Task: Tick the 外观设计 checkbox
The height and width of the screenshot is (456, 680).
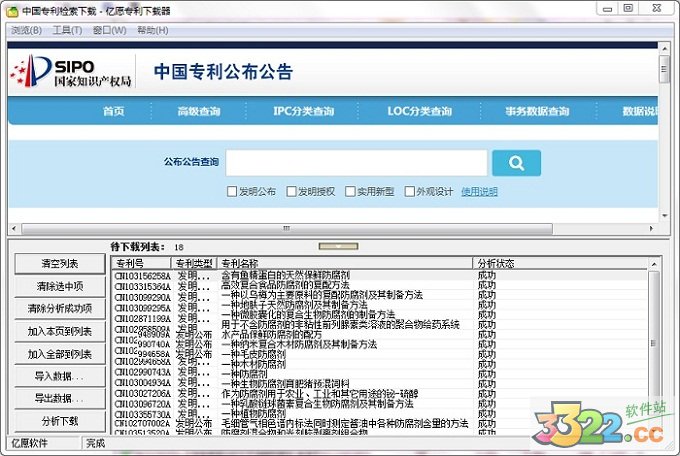Action: pyautogui.click(x=409, y=191)
